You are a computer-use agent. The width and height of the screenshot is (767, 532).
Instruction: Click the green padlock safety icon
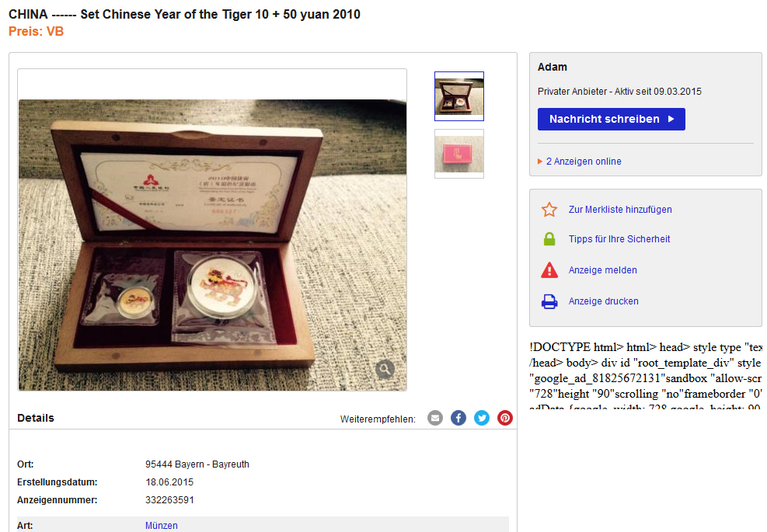tap(549, 239)
